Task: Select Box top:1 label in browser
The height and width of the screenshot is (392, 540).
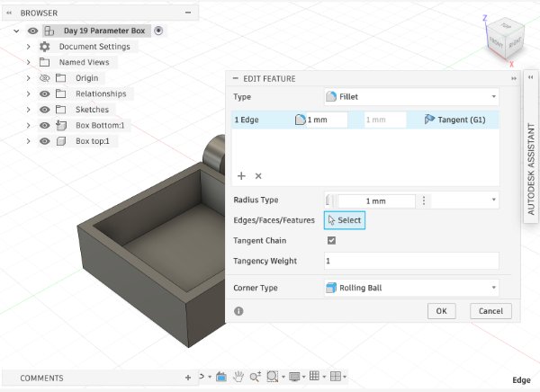Action: click(x=93, y=141)
